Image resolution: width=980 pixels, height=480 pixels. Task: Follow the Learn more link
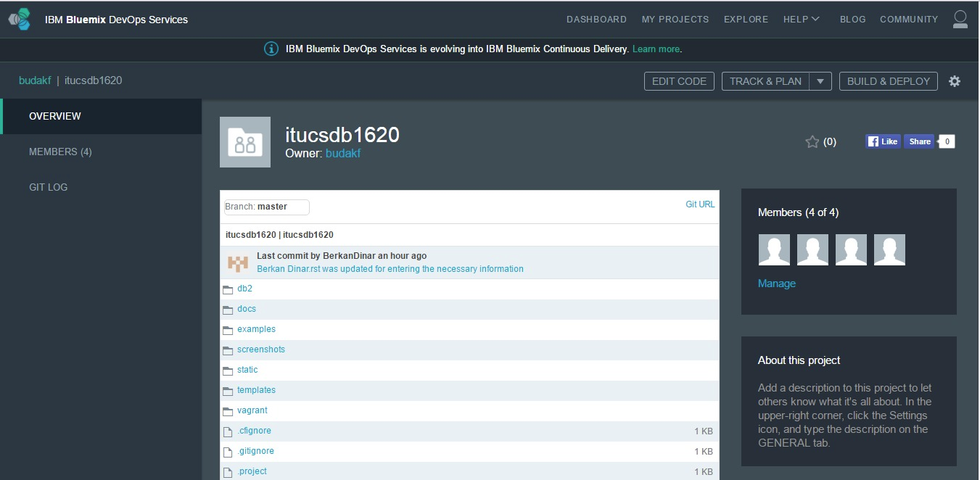coord(656,49)
